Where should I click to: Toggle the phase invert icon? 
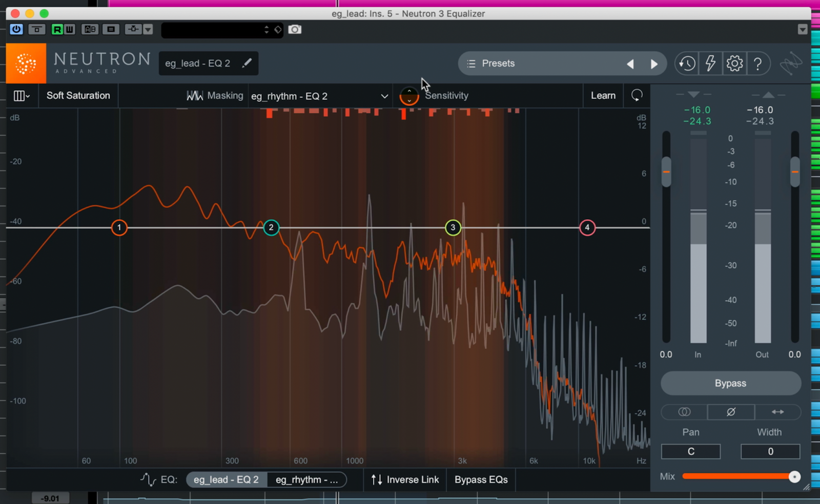pos(731,412)
